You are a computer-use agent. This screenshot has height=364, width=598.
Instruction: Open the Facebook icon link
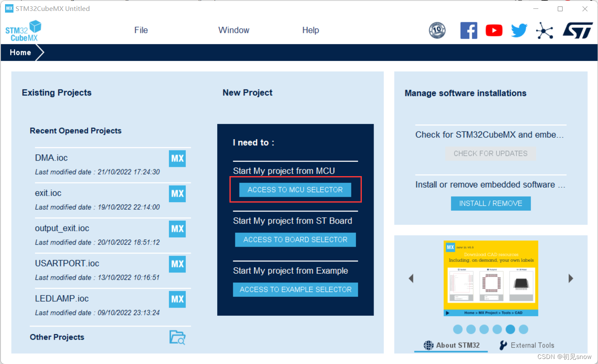[x=469, y=30]
